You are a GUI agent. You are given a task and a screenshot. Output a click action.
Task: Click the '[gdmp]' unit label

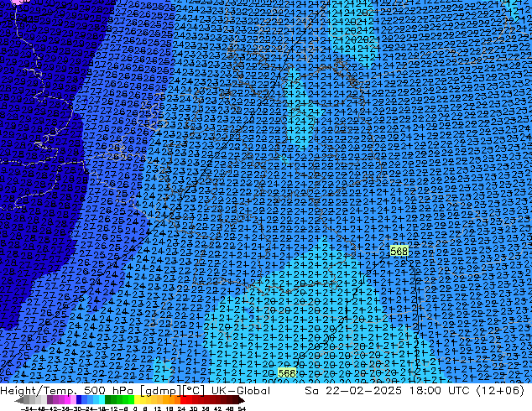click(159, 391)
